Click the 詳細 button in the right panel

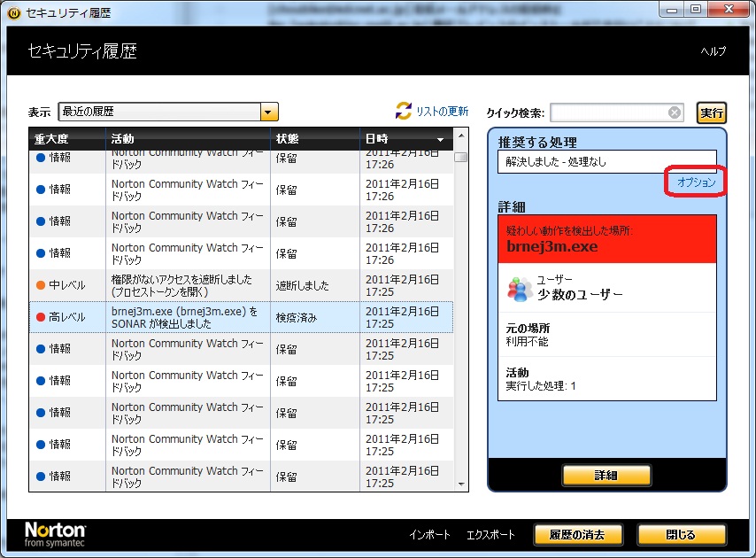click(606, 476)
